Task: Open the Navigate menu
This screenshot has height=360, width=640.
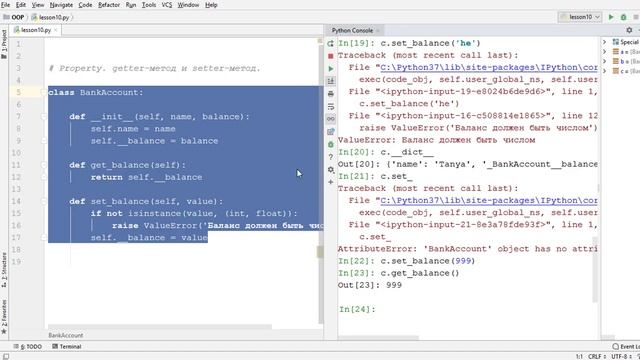Action: pos(61,5)
